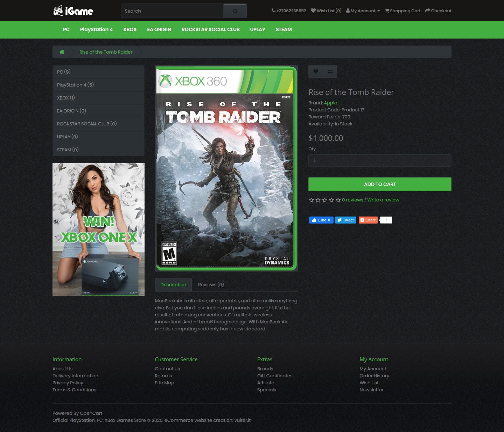Image resolution: width=504 pixels, height=432 pixels.
Task: Select UPLAY (0) sidebar category
Action: (98, 137)
